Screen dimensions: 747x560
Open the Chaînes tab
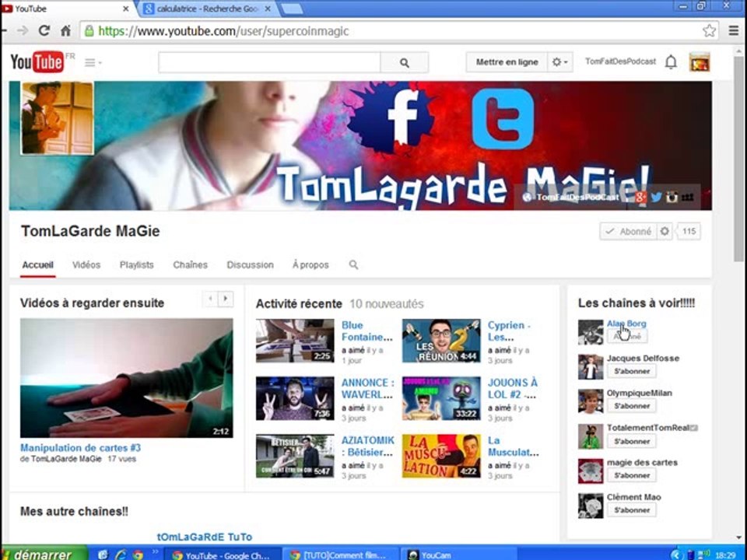[x=190, y=265]
